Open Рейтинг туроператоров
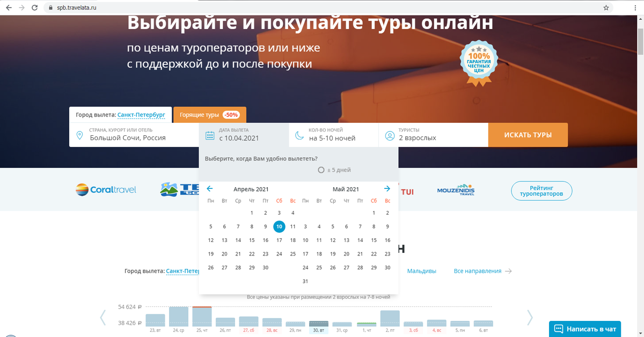This screenshot has height=337, width=644. 541,191
